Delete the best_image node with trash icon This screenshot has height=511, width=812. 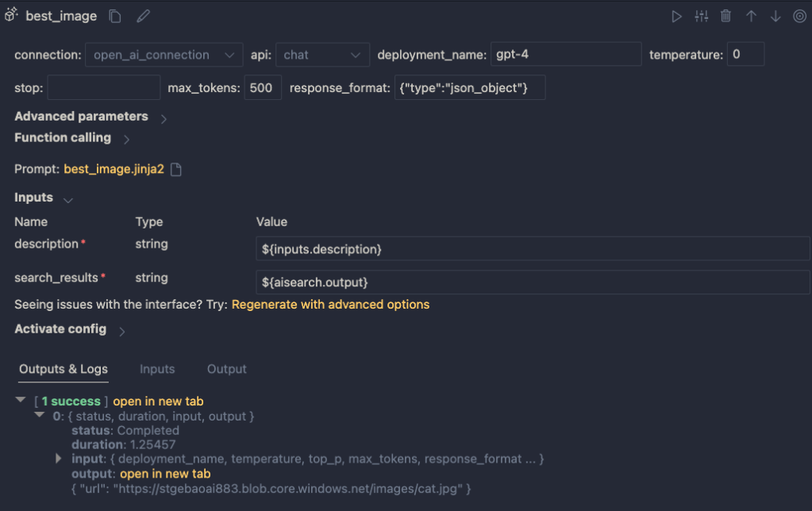click(x=725, y=16)
